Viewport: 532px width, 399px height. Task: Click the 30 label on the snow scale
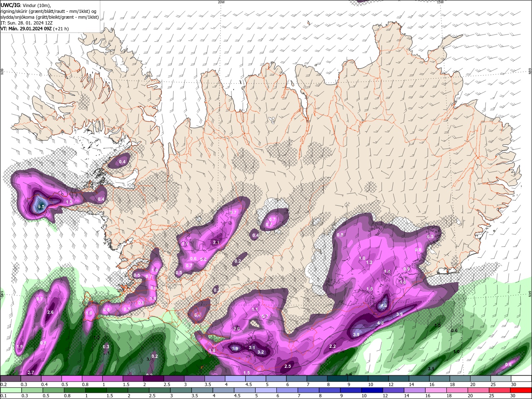(x=514, y=384)
